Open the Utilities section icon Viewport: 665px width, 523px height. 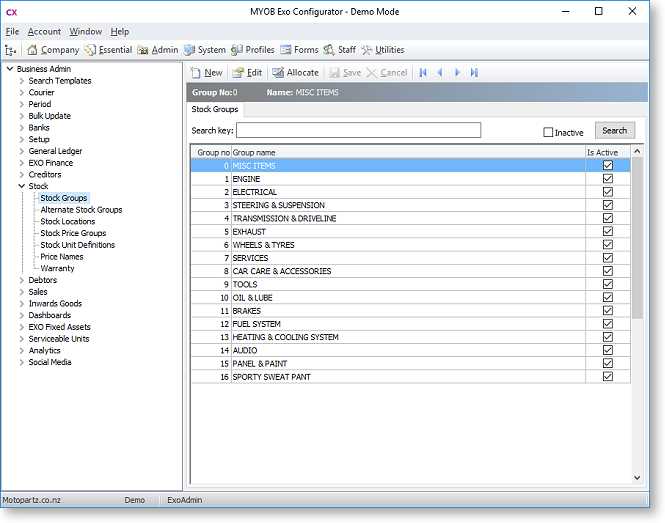[366, 50]
